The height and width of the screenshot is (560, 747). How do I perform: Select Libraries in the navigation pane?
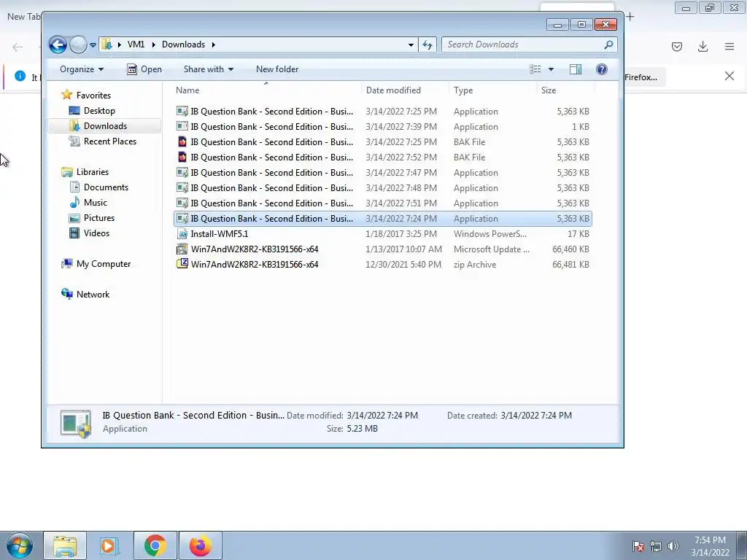93,172
